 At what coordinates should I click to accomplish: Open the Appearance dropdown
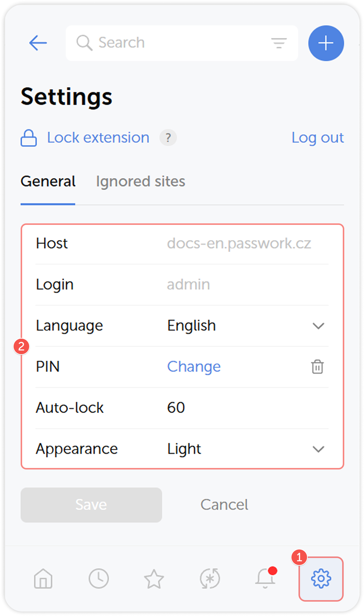318,449
